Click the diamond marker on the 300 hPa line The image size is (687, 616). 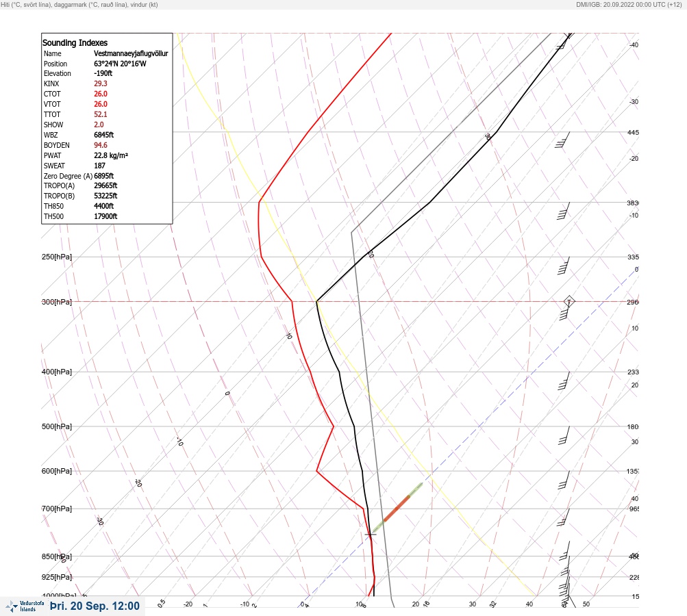coord(569,301)
